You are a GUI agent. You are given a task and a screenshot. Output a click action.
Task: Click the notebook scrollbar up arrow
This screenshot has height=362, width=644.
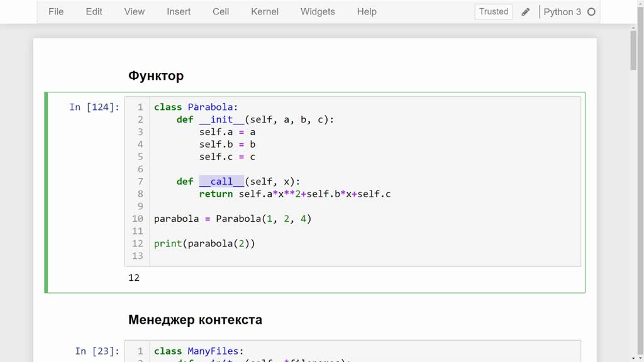point(633,28)
